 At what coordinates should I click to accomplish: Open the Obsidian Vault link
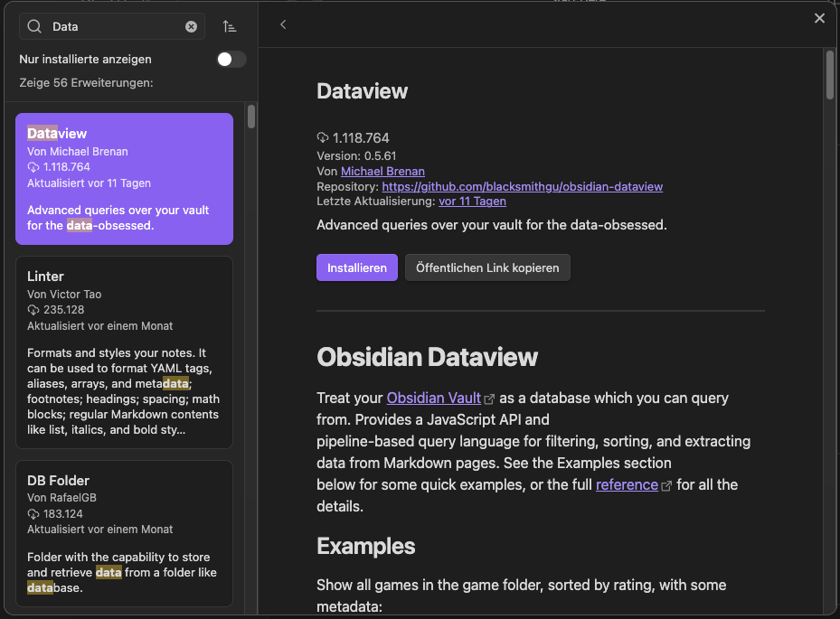click(x=434, y=398)
